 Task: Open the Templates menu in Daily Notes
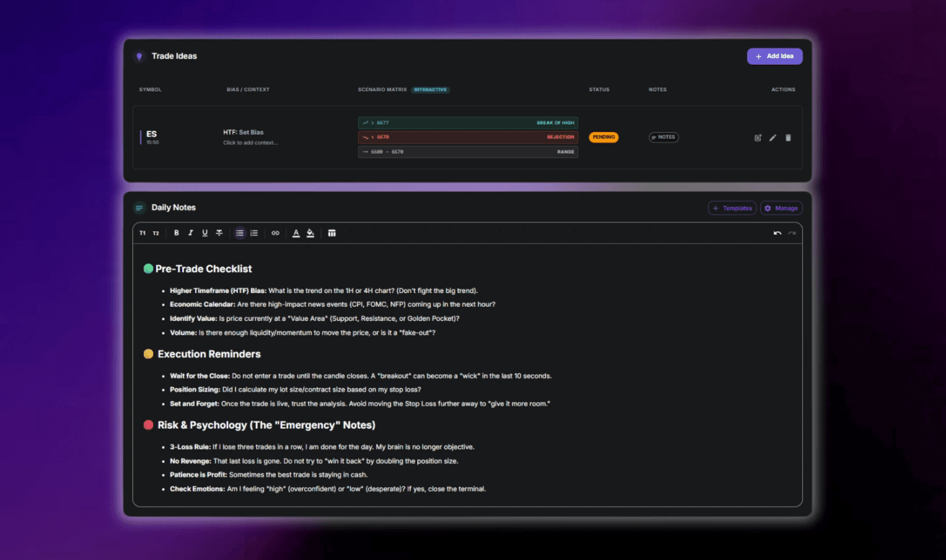coord(732,207)
